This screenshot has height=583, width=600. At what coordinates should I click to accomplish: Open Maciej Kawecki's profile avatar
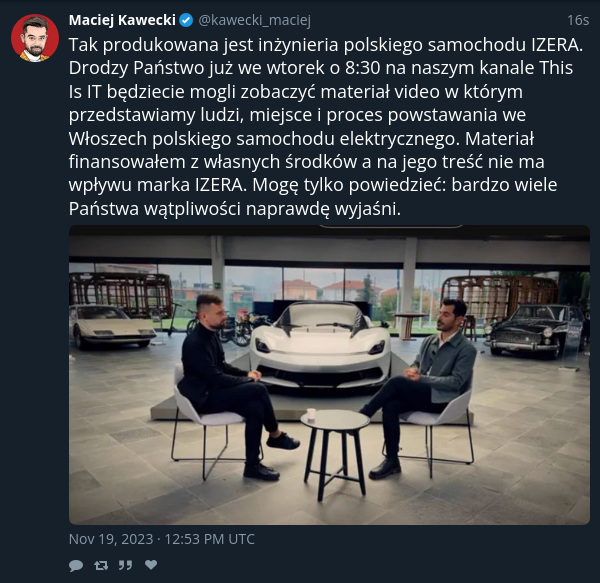(35, 38)
